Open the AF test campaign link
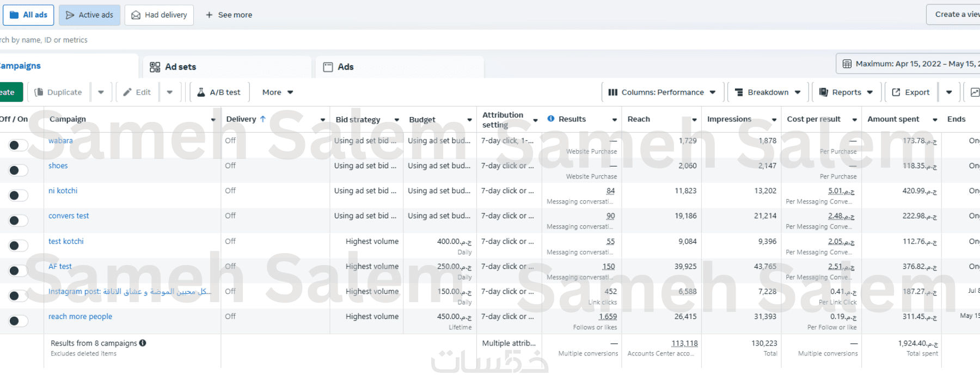The height and width of the screenshot is (381, 980). tap(60, 266)
